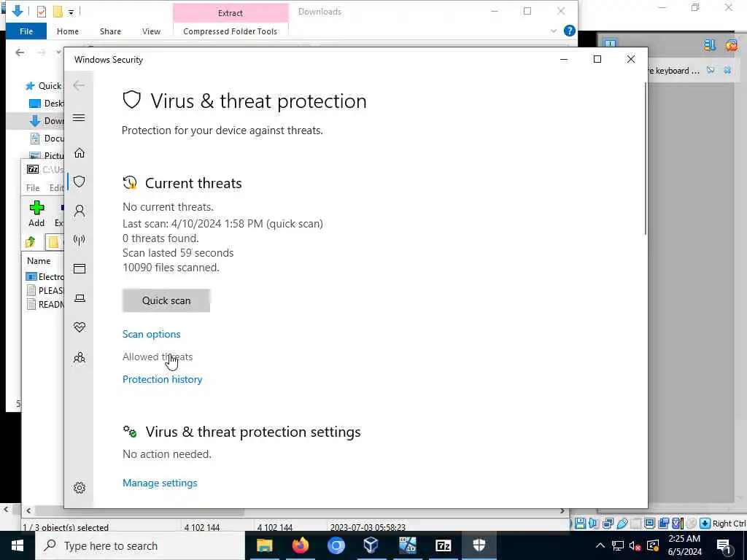Open Protection history link
The height and width of the screenshot is (560, 747).
[163, 379]
